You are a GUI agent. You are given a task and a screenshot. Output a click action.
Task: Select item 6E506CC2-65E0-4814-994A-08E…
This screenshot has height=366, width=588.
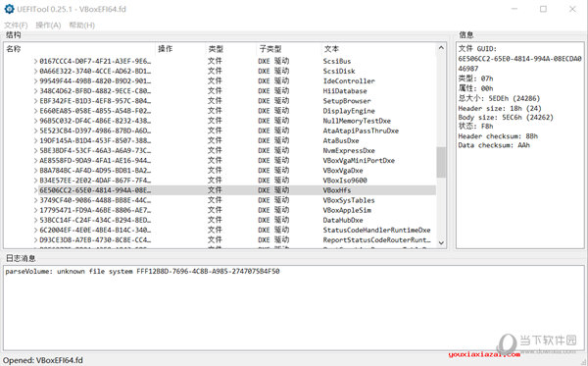click(x=95, y=190)
